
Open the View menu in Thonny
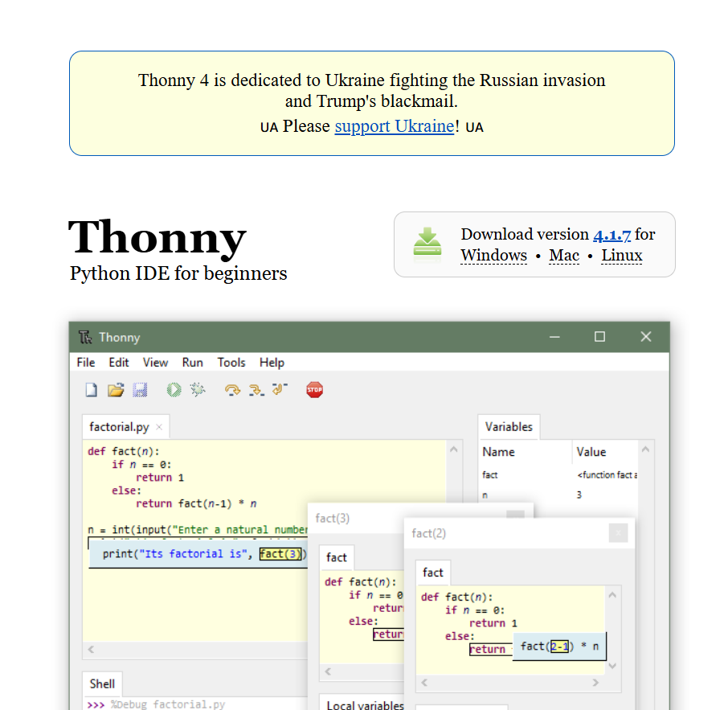155,363
